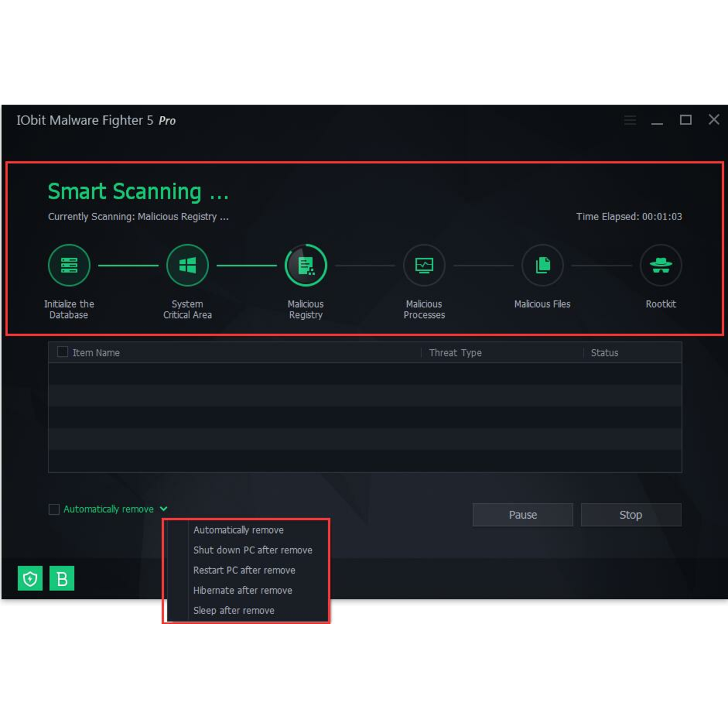Click the green B icon at bottom

coord(62,578)
